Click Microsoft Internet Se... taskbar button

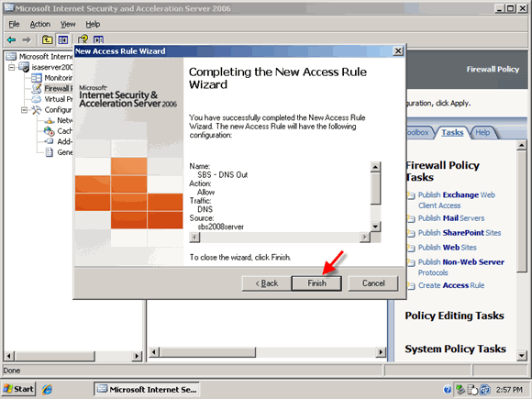pos(147,389)
